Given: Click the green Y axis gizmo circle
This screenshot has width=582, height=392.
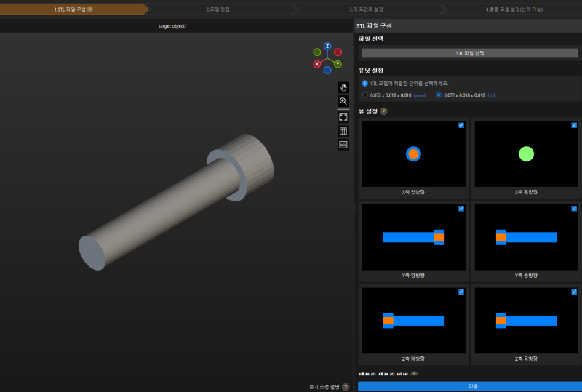Looking at the screenshot, I should (338, 64).
